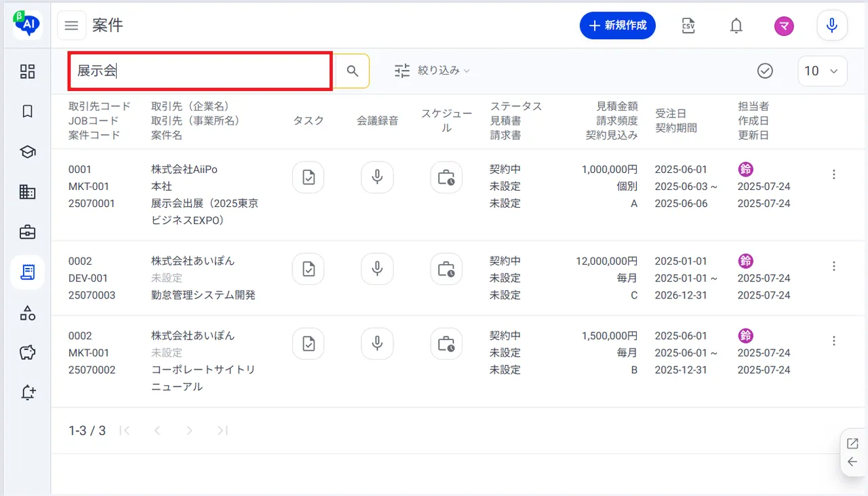Screen dimensions: 868x496
Task: Jump to the first page arrow
Action: 125,430
